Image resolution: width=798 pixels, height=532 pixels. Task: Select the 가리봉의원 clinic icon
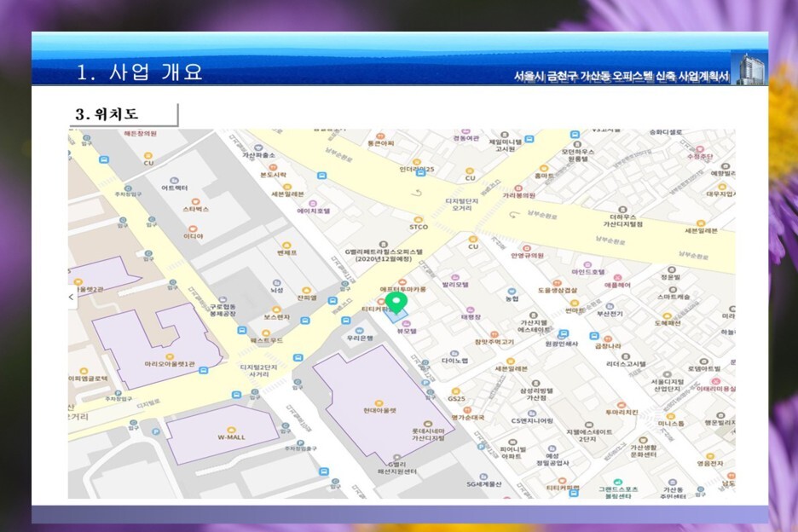(518, 188)
